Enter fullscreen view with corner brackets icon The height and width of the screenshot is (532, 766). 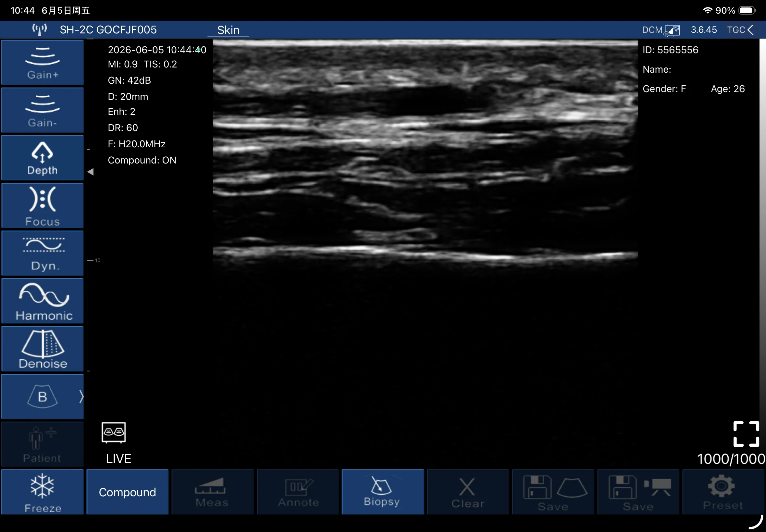point(746,434)
